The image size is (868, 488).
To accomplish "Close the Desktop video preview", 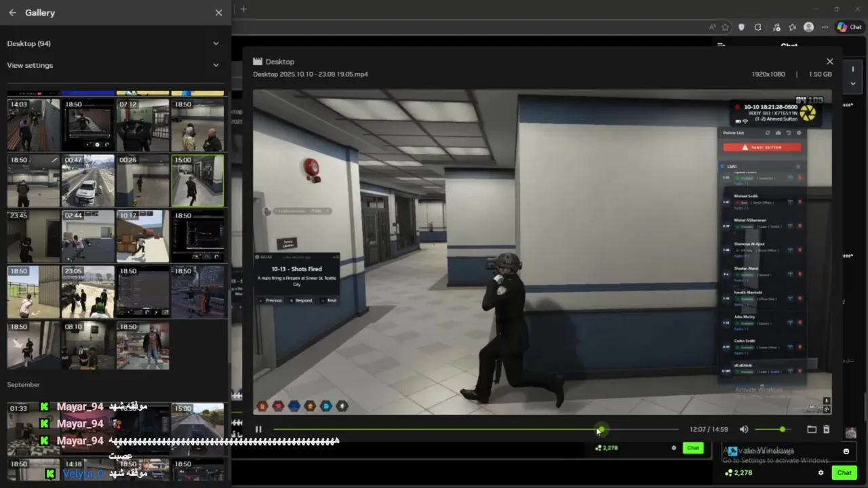I will coord(829,62).
